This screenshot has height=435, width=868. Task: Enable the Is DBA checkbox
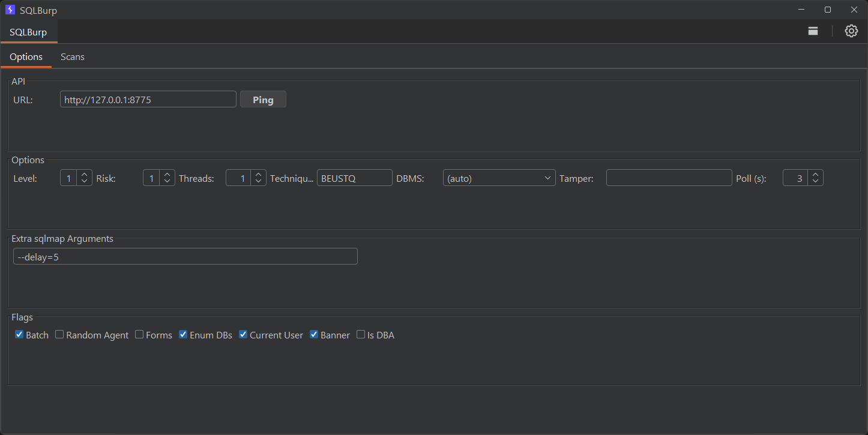click(361, 334)
